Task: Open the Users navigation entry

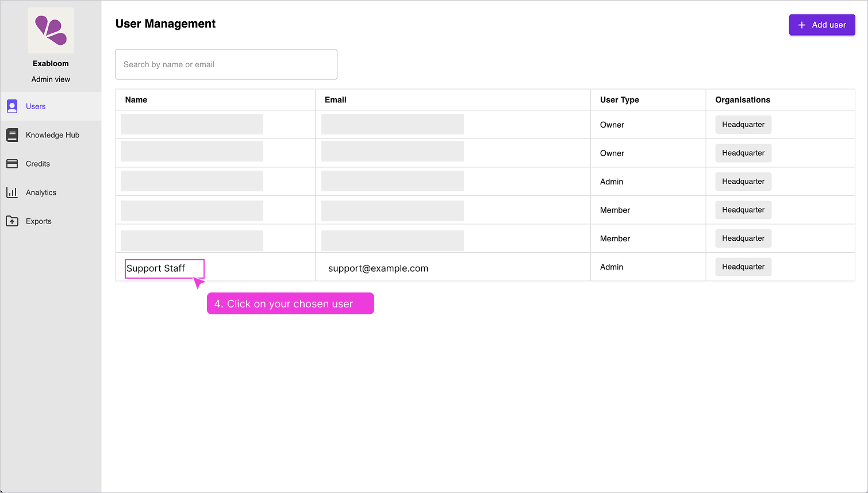Action: (36, 106)
